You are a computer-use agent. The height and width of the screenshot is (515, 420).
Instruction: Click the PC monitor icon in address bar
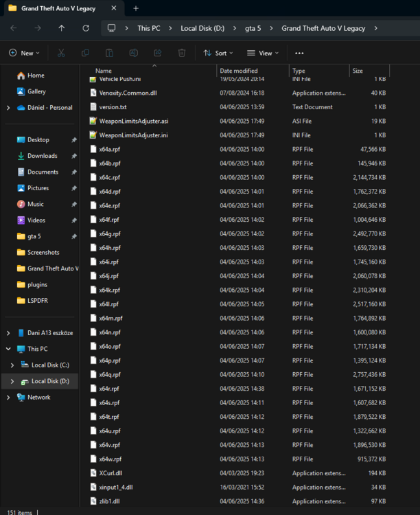(x=112, y=28)
